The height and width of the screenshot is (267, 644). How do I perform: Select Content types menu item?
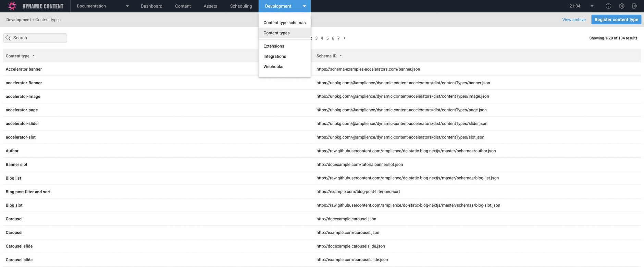[284, 33]
